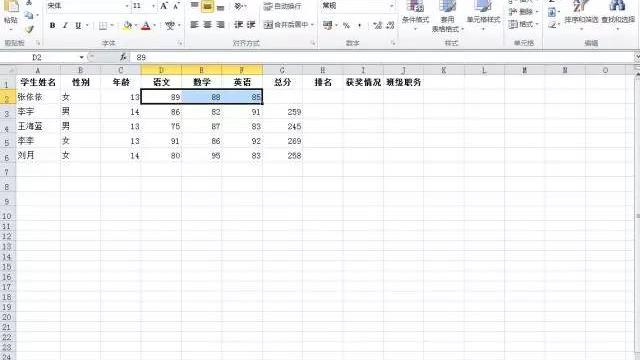This screenshot has width=640, height=360.
Task: Toggle Underline formatting
Action: click(x=78, y=26)
